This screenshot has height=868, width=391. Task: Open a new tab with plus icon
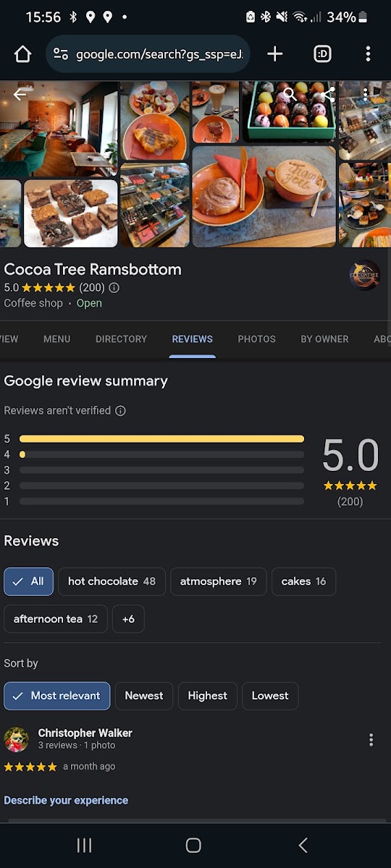[x=274, y=54]
